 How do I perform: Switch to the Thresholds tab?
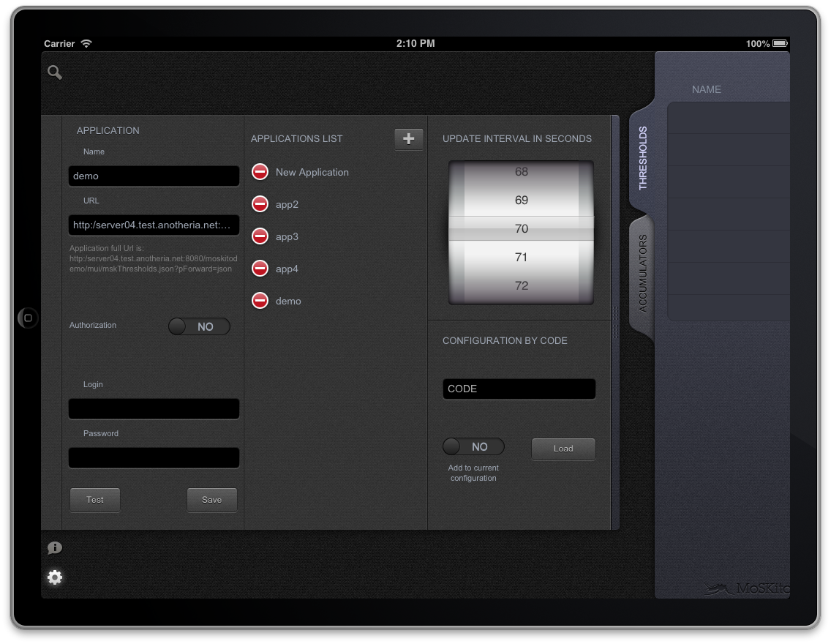click(x=643, y=158)
